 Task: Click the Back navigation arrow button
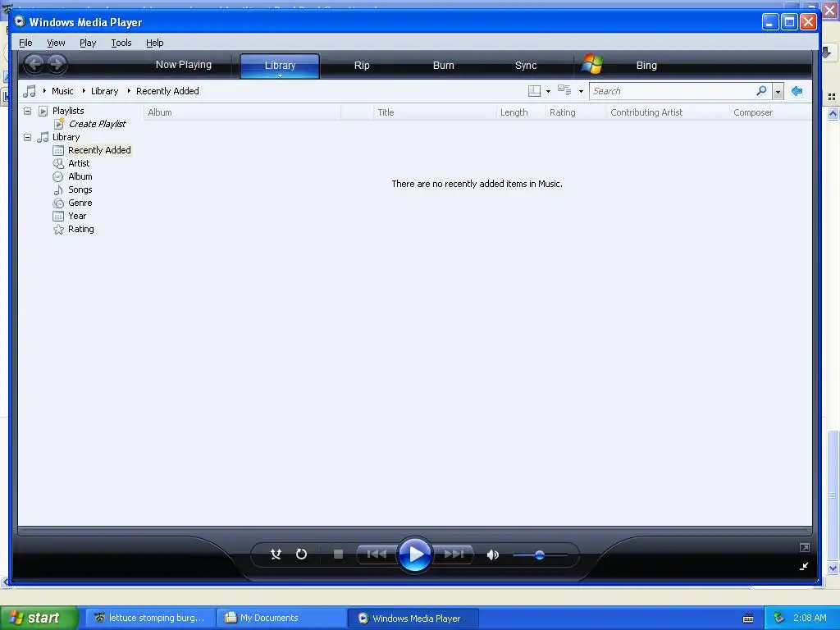[34, 65]
